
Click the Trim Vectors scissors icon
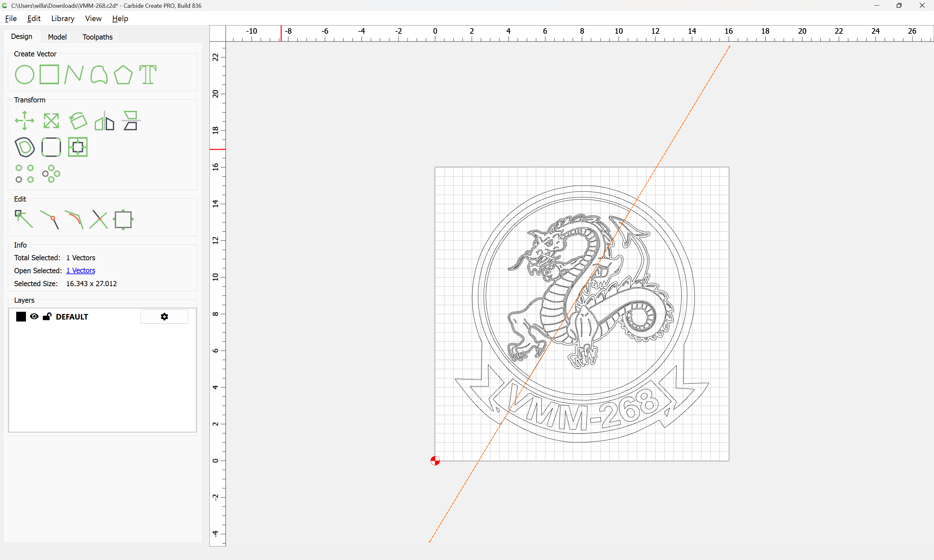coord(99,219)
